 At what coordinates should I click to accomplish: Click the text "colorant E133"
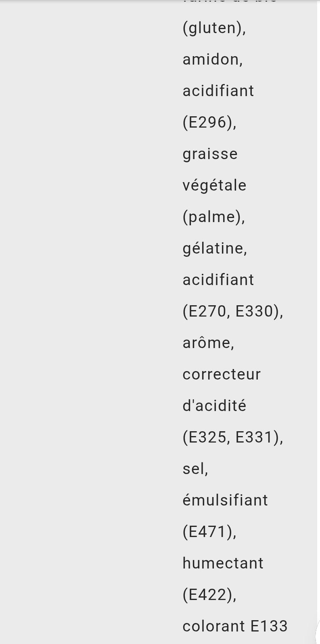(x=235, y=626)
